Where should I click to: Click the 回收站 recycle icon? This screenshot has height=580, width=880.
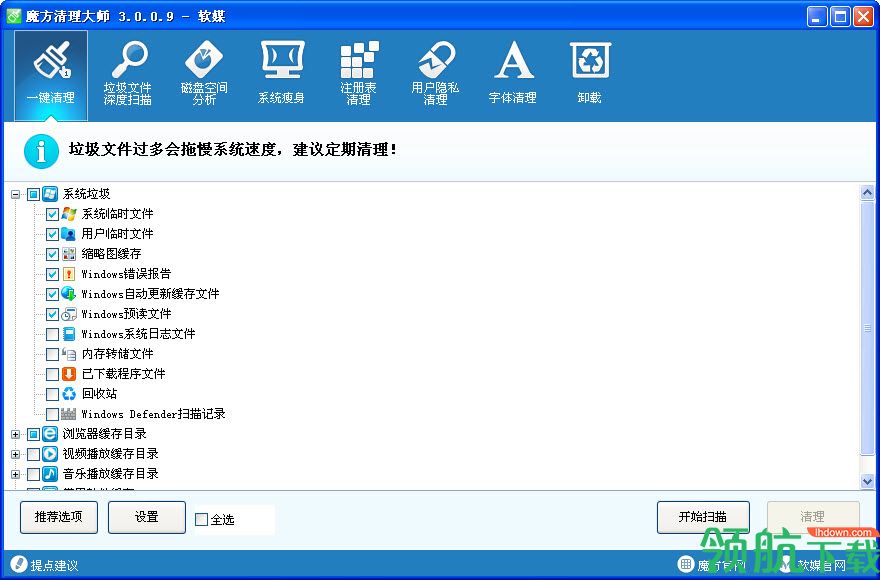click(x=69, y=394)
